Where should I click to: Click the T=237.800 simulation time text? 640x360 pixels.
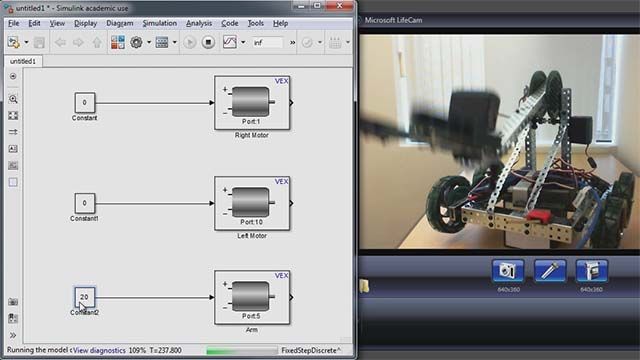coord(165,350)
